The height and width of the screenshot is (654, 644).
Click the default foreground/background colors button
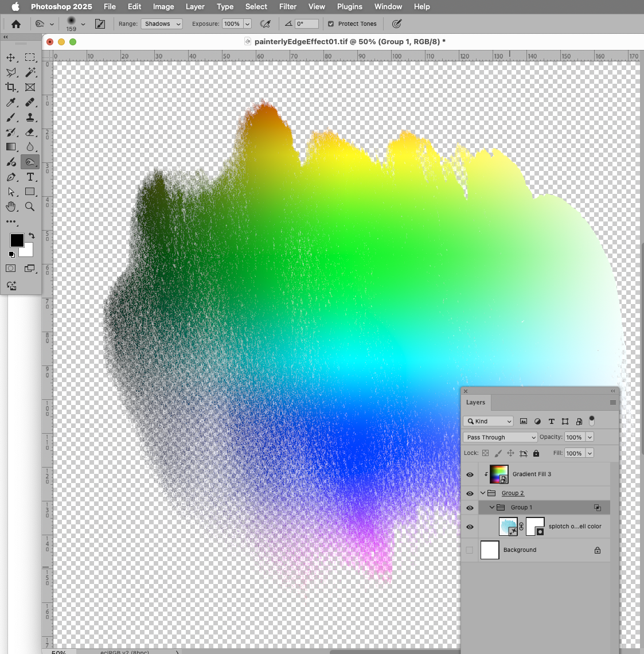click(11, 254)
